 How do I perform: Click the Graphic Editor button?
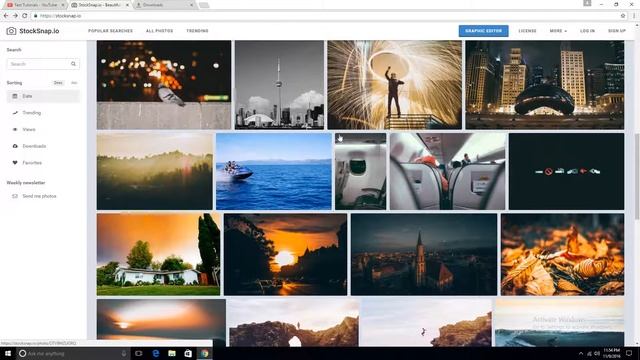point(483,31)
